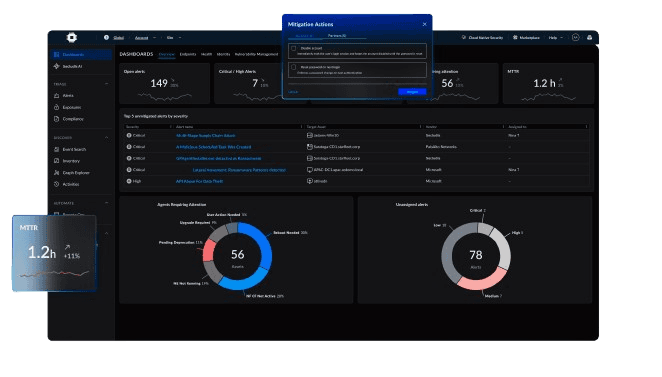
Task: Switch to the Endpoints dashboard tab
Action: [188, 54]
